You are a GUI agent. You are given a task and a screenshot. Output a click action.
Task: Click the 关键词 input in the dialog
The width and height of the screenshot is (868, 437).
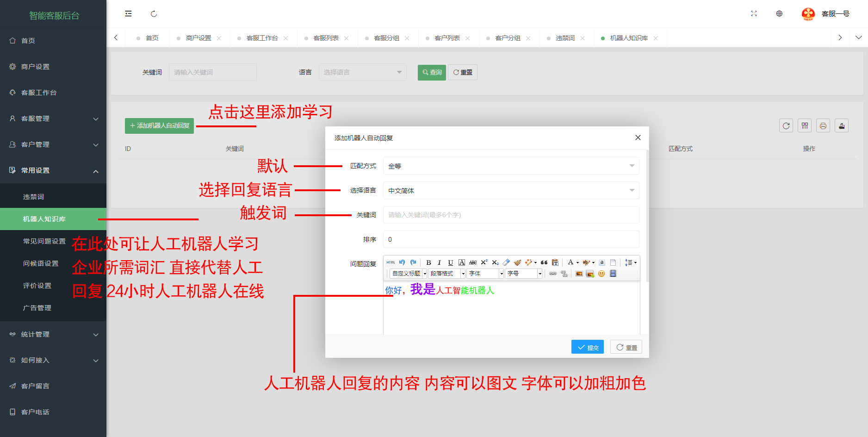pos(511,215)
